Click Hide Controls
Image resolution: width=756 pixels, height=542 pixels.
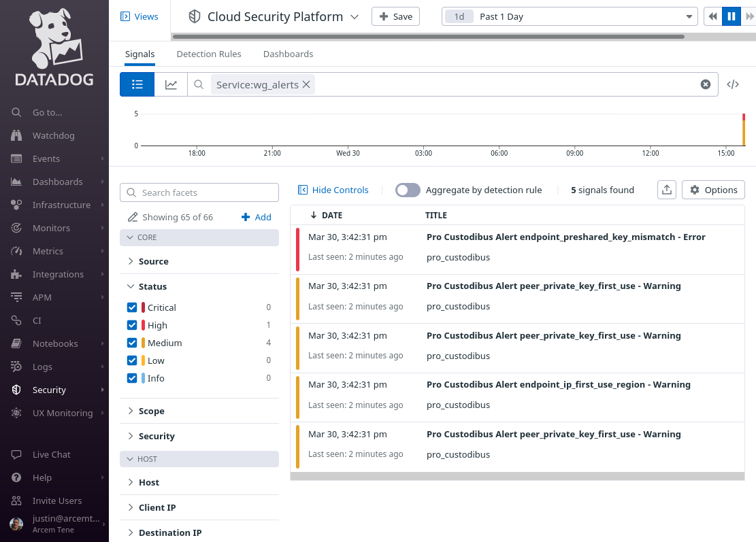(x=333, y=190)
